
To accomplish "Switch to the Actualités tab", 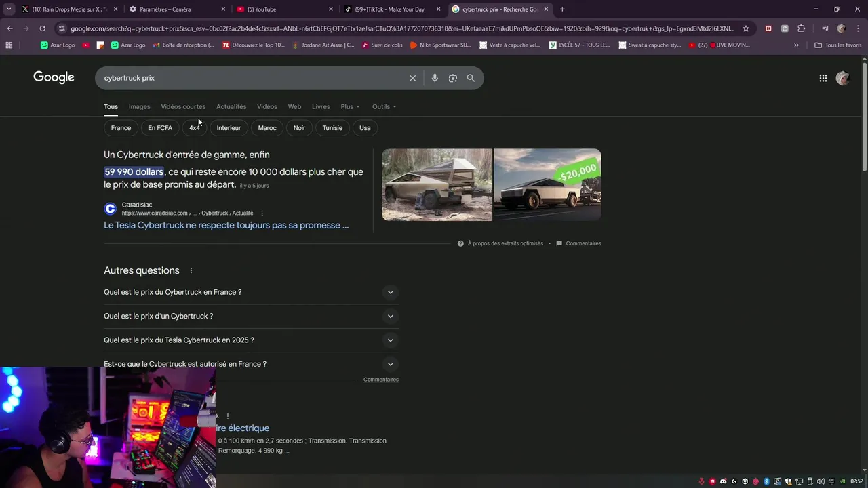I will tap(231, 106).
